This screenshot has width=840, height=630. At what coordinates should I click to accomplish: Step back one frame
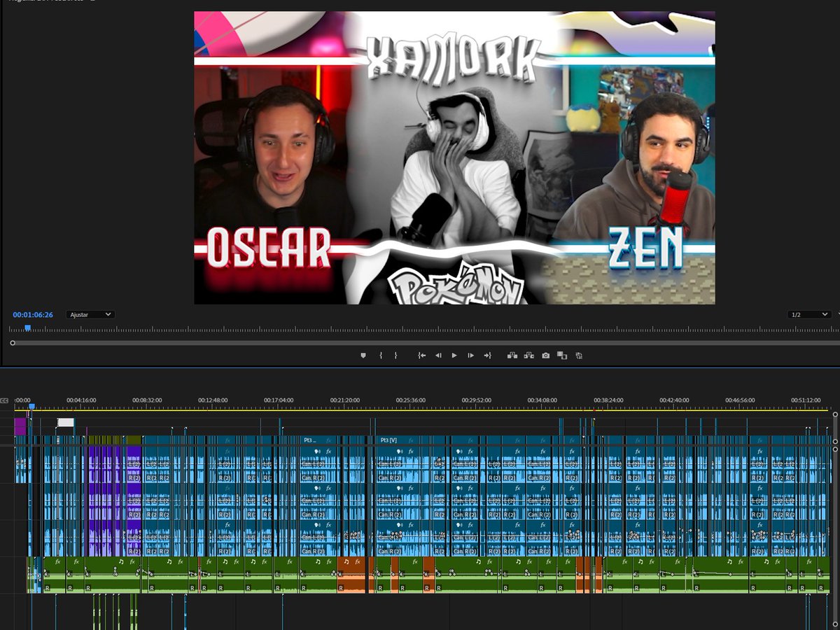pyautogui.click(x=438, y=356)
